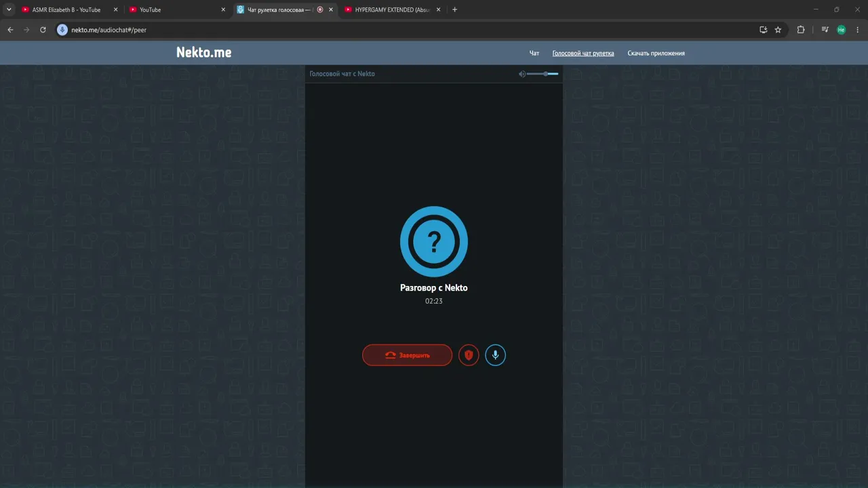Image resolution: width=868 pixels, height=488 pixels.
Task: Open the browser extensions puzzle icon
Action: coord(801,30)
